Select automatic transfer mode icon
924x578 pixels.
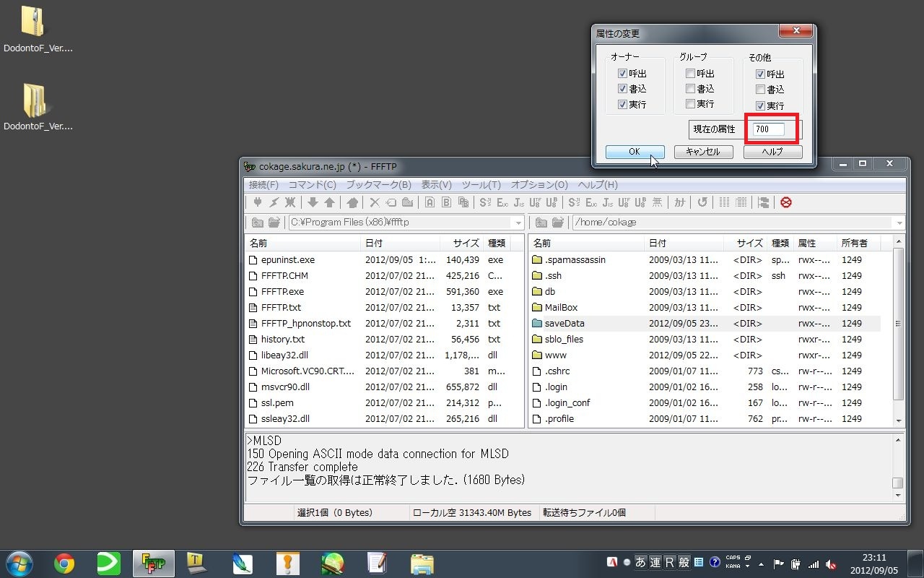click(463, 202)
